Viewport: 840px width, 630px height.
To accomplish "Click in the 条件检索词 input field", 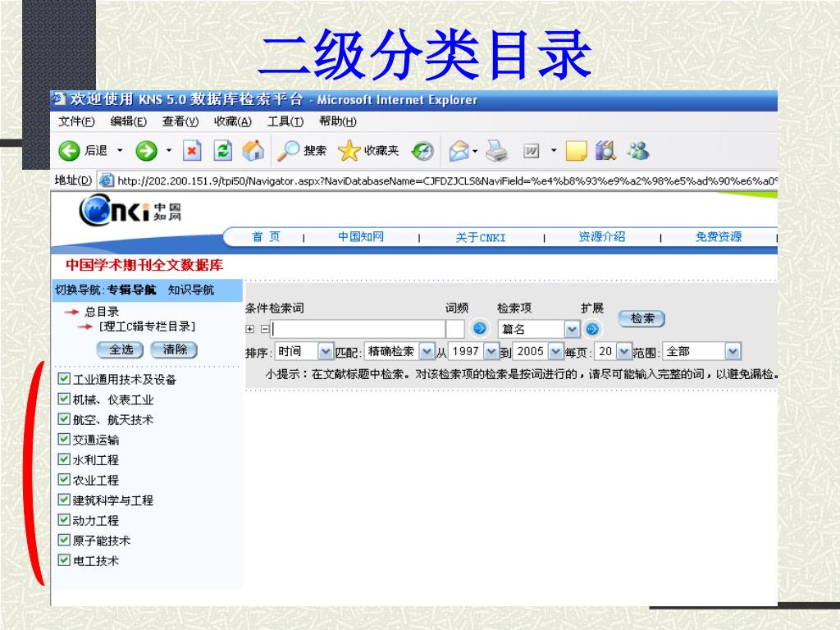I will coord(358,329).
